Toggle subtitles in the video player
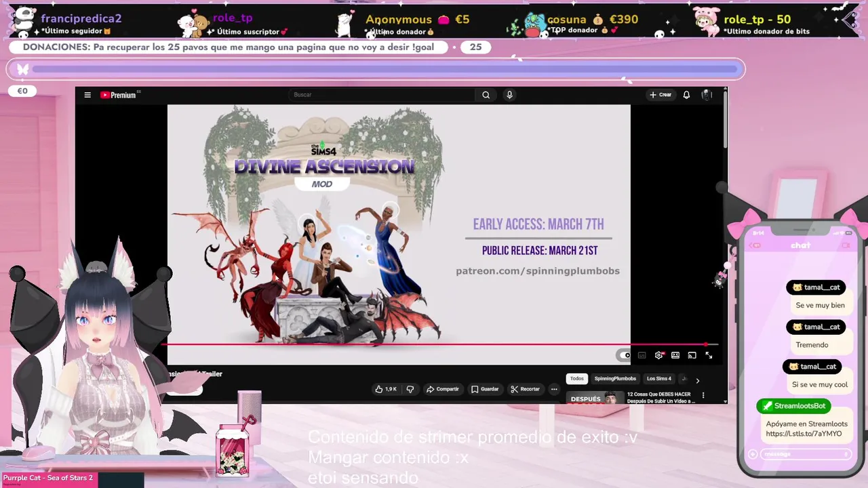The image size is (868, 488). click(642, 355)
